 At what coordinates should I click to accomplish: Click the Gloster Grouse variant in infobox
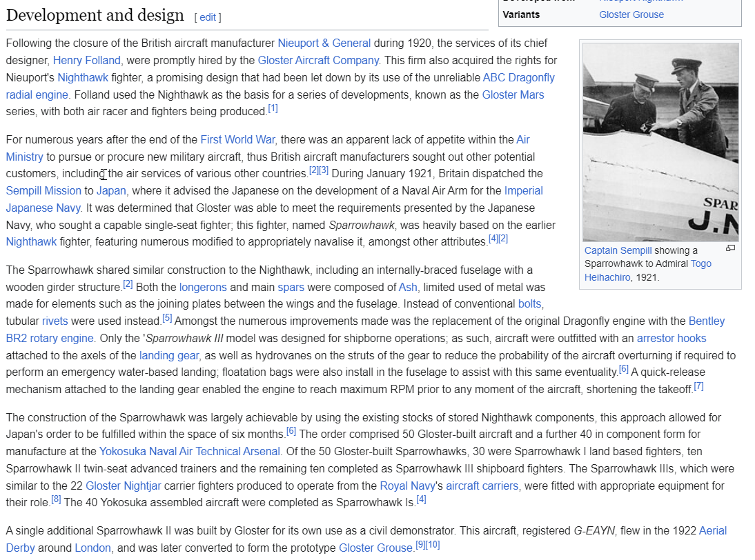[x=631, y=14]
